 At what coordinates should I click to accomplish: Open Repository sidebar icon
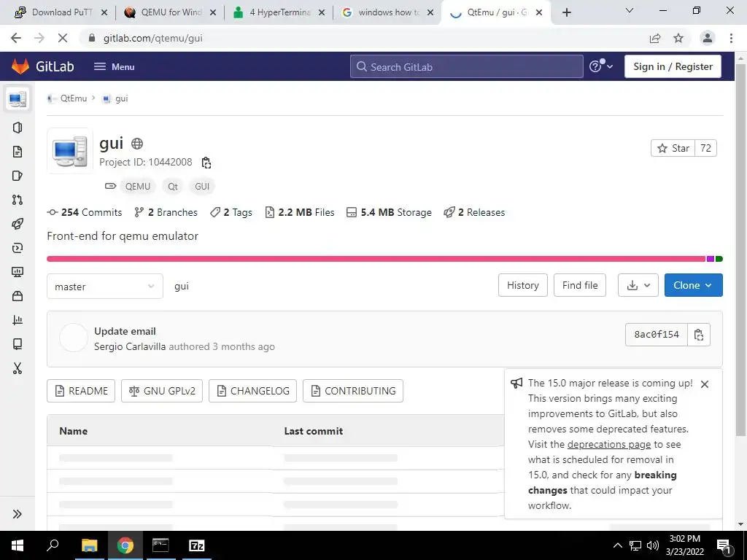click(x=18, y=152)
